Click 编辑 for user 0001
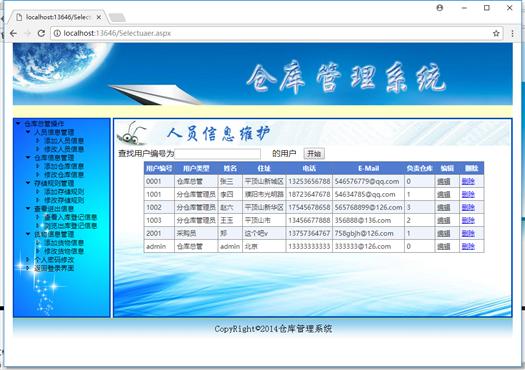 point(444,181)
